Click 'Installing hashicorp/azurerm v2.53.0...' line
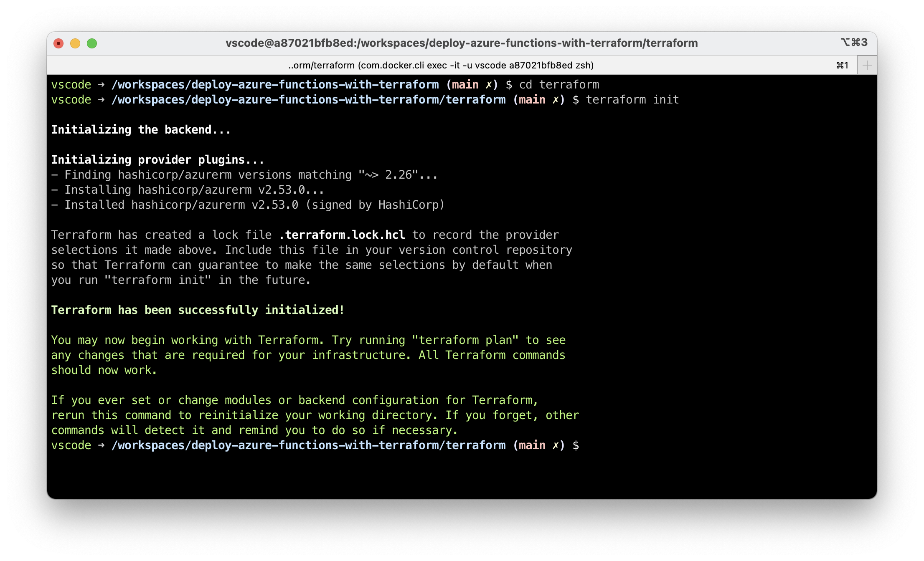The width and height of the screenshot is (924, 561). (188, 190)
